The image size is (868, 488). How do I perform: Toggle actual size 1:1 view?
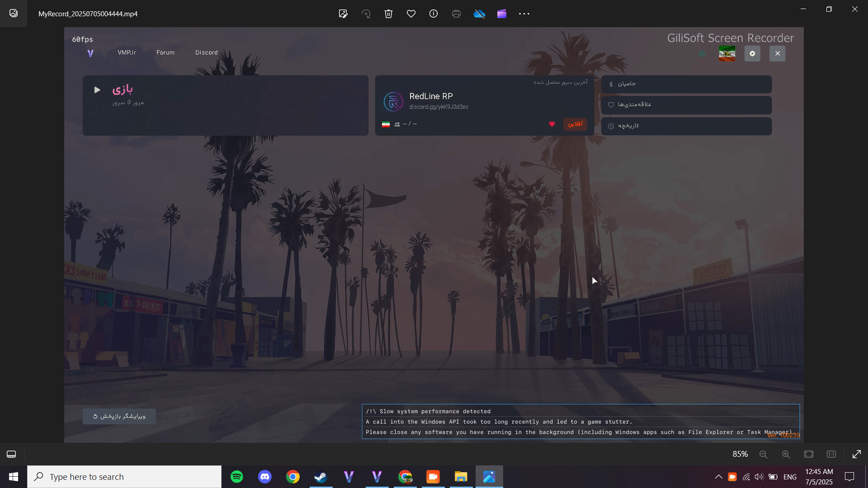click(831, 454)
